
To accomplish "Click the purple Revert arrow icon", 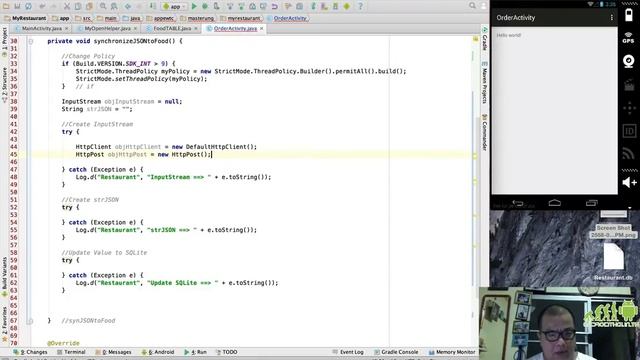I will click(274, 6).
